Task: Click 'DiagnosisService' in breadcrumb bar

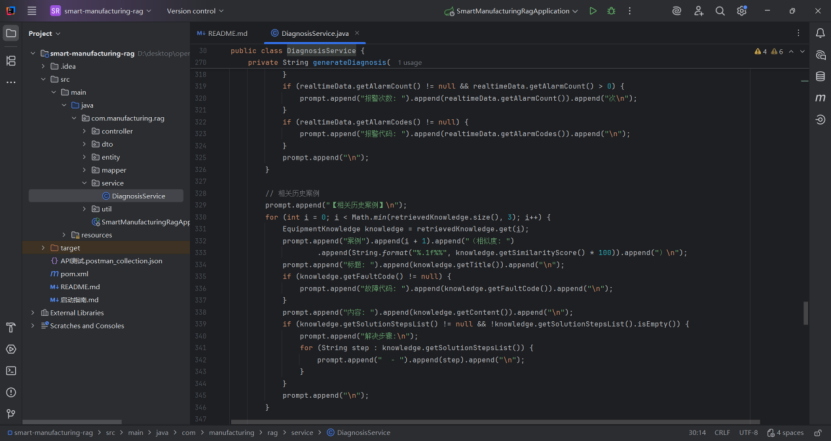Action: point(358,432)
